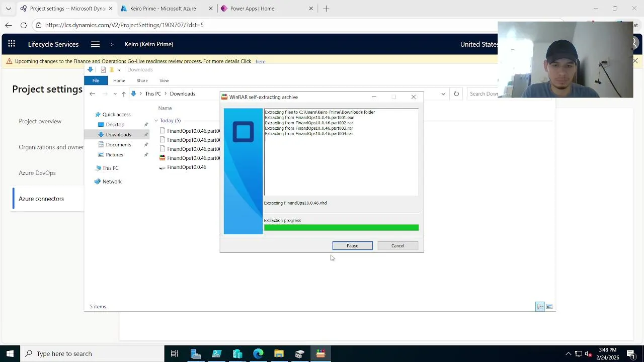This screenshot has height=362, width=644.
Task: Select Quick access in navigation pane
Action: (x=116, y=115)
